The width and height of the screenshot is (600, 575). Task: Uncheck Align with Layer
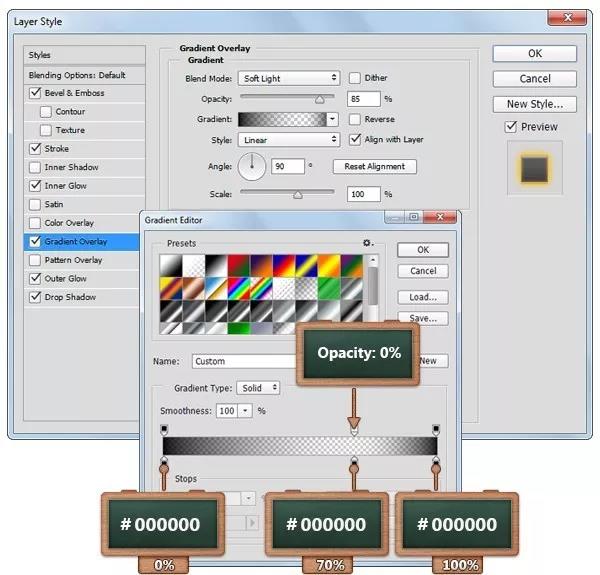tap(355, 139)
